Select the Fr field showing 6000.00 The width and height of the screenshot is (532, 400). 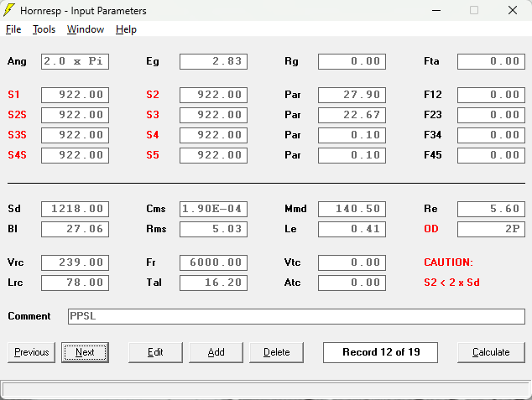[213, 262]
